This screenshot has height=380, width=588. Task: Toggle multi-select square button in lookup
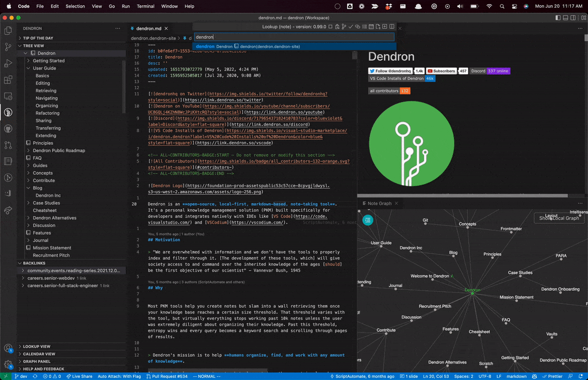click(x=331, y=27)
